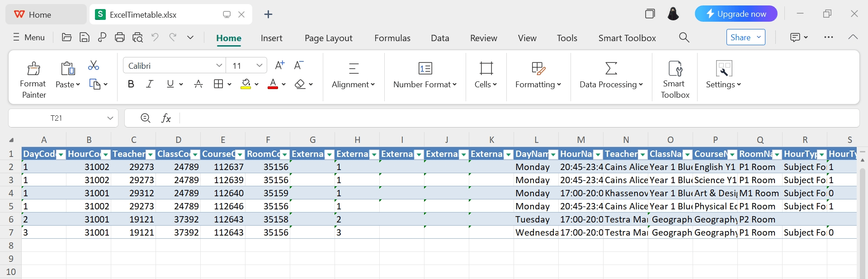Toggle Bold formatting
Image resolution: width=868 pixels, height=279 pixels.
click(x=131, y=84)
